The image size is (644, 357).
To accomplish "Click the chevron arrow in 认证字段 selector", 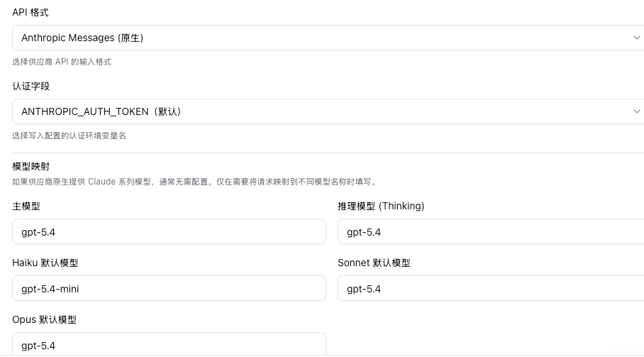I will [636, 111].
